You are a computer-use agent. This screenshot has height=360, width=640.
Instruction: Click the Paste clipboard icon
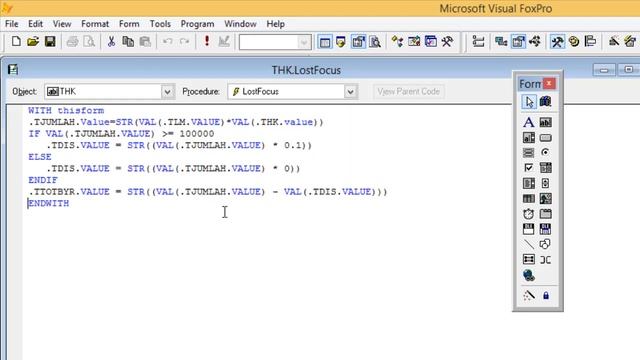pyautogui.click(x=145, y=41)
